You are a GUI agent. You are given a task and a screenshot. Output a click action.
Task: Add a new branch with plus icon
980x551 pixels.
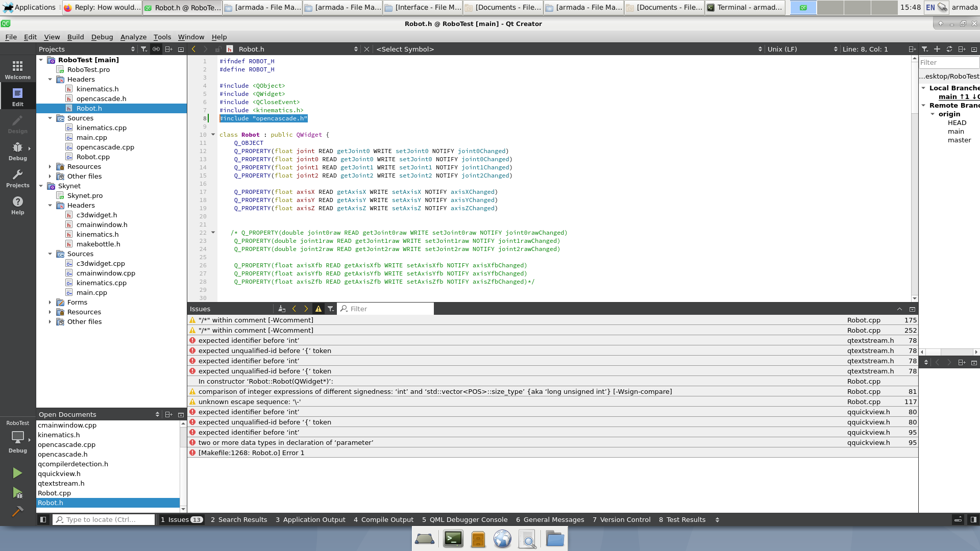(x=937, y=49)
